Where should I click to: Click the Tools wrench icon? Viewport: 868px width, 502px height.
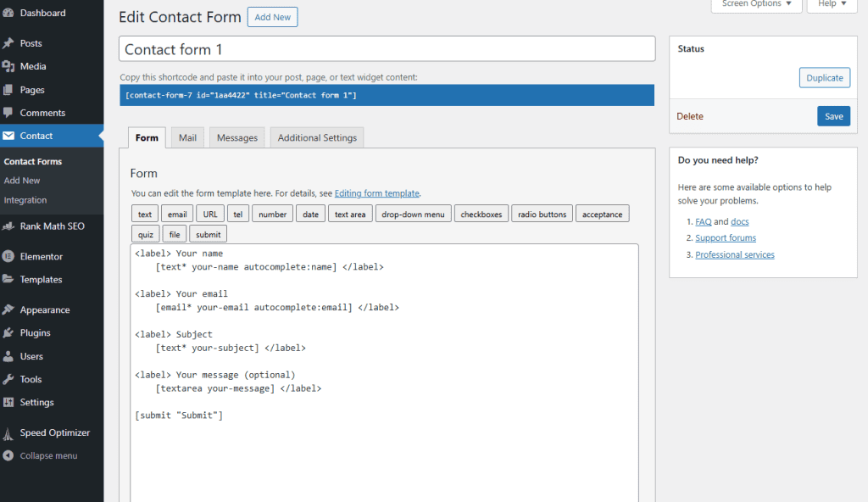[8, 380]
